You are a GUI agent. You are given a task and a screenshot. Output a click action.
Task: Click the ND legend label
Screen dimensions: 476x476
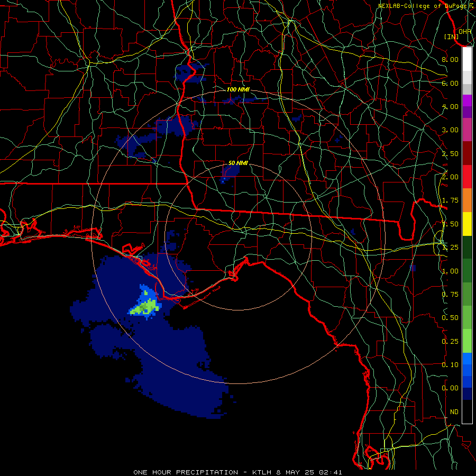point(454,412)
